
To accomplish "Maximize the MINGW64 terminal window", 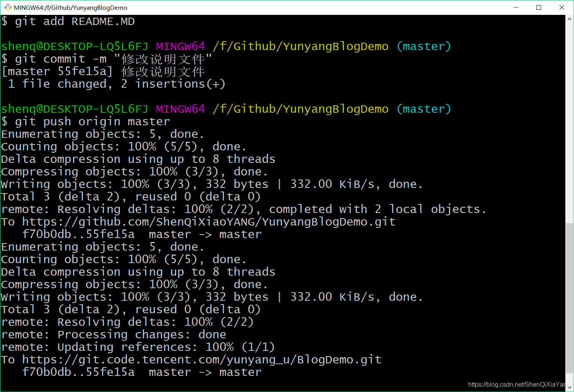I will pos(539,7).
